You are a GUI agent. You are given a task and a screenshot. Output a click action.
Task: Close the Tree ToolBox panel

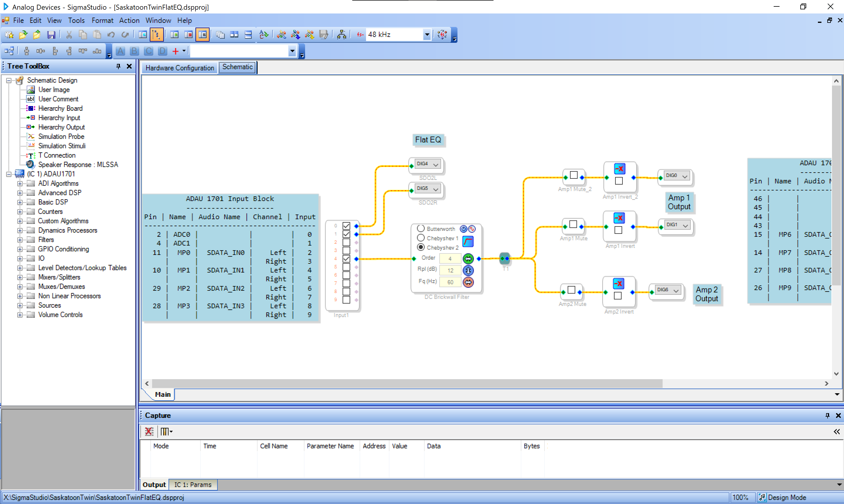click(129, 66)
